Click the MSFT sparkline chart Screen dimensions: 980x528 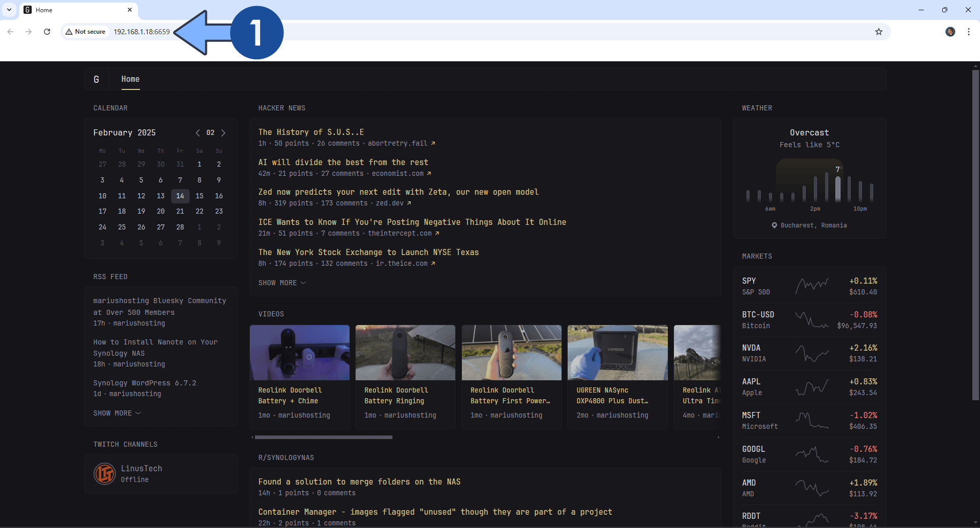tap(812, 421)
